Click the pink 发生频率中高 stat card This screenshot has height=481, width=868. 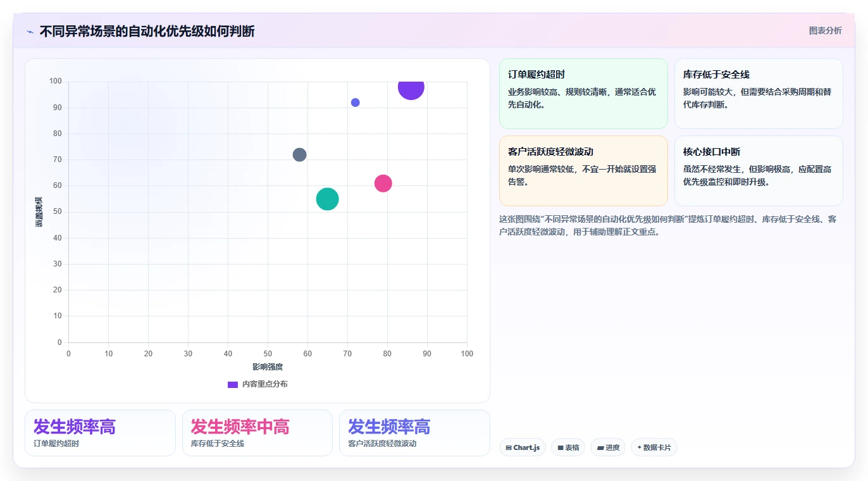click(x=257, y=433)
